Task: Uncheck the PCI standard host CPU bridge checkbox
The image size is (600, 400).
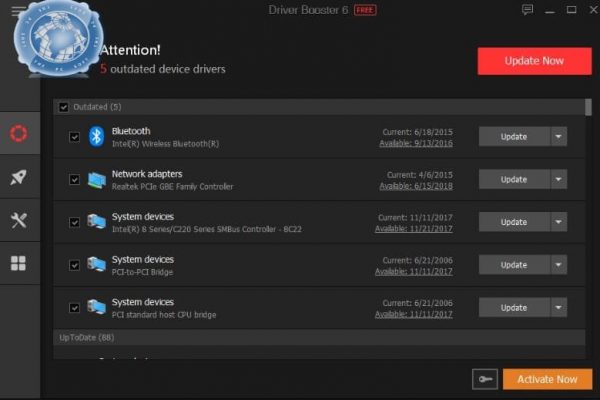Action: click(74, 308)
